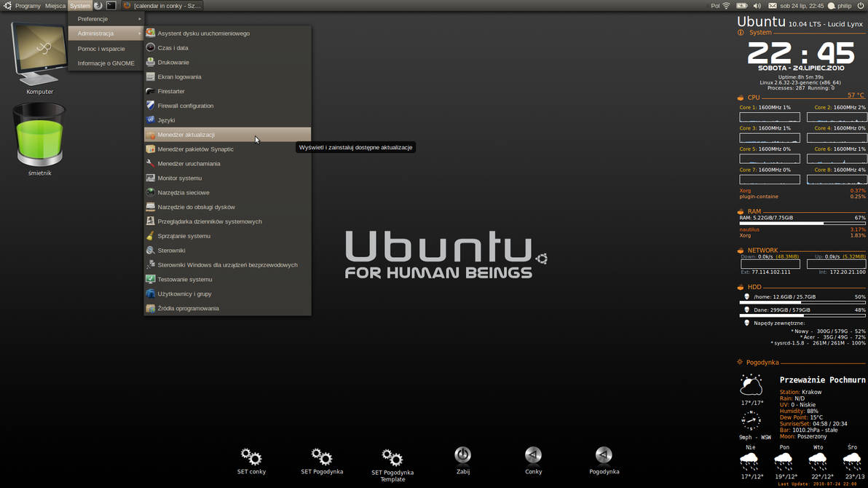Image resolution: width=868 pixels, height=488 pixels.
Task: Start Conky using its dock icon
Action: point(533,457)
